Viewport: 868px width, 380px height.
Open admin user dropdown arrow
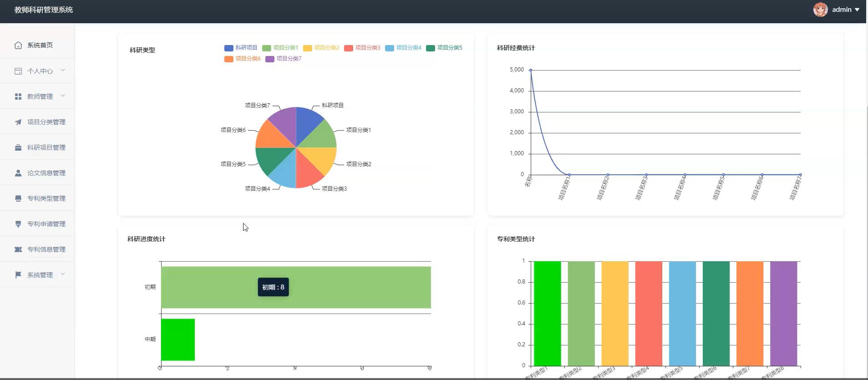(857, 10)
